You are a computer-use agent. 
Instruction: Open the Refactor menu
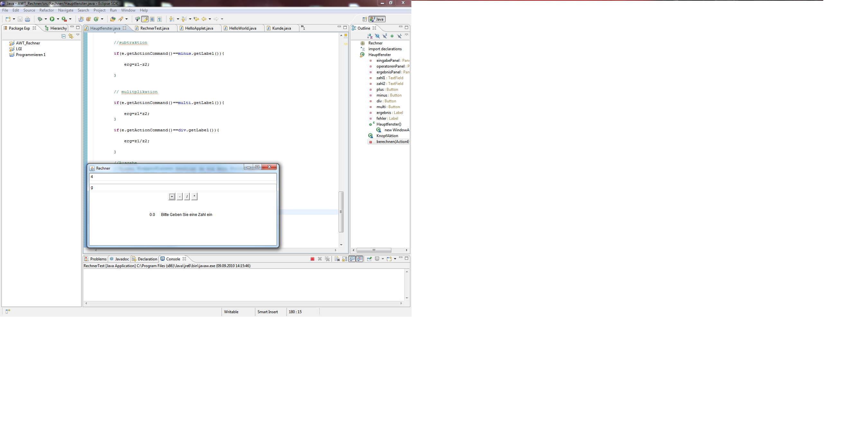[x=47, y=10]
